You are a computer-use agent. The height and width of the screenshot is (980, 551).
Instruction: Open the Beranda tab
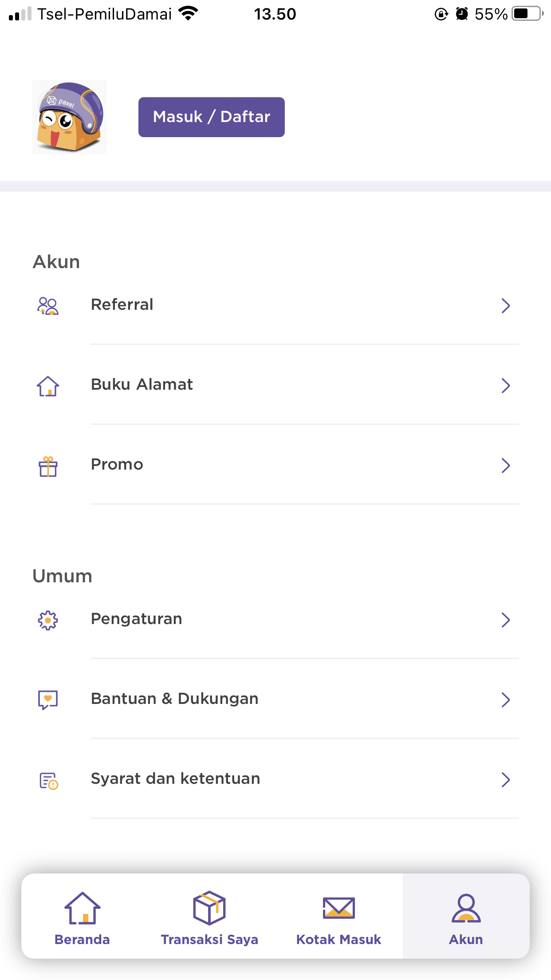(x=83, y=918)
